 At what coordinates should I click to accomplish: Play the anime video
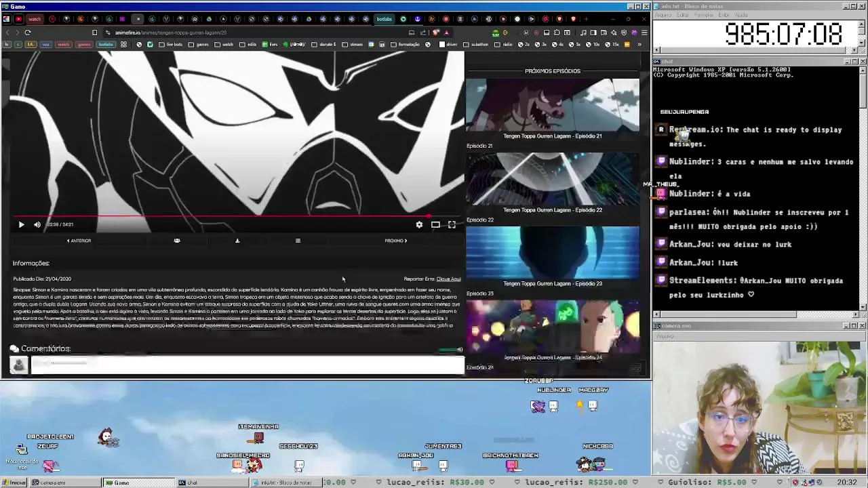point(21,224)
